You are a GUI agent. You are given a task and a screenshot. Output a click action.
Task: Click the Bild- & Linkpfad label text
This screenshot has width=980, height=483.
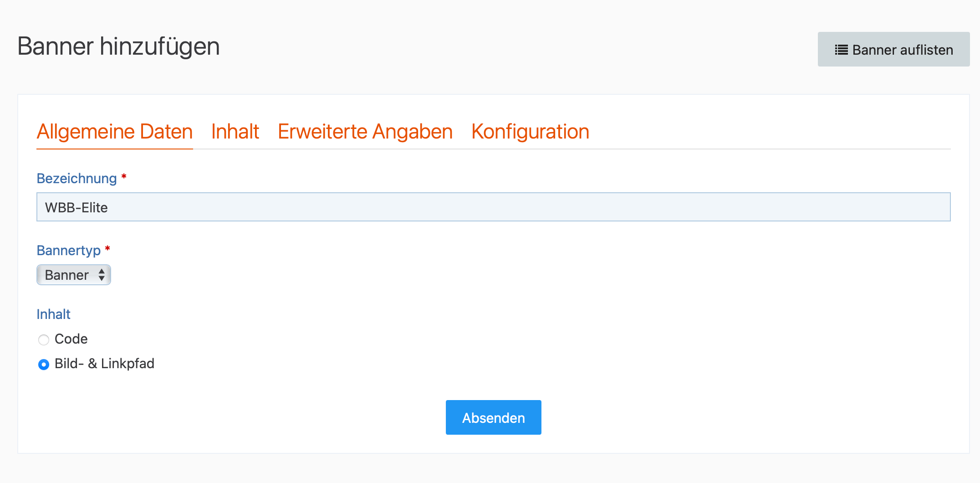click(x=104, y=364)
